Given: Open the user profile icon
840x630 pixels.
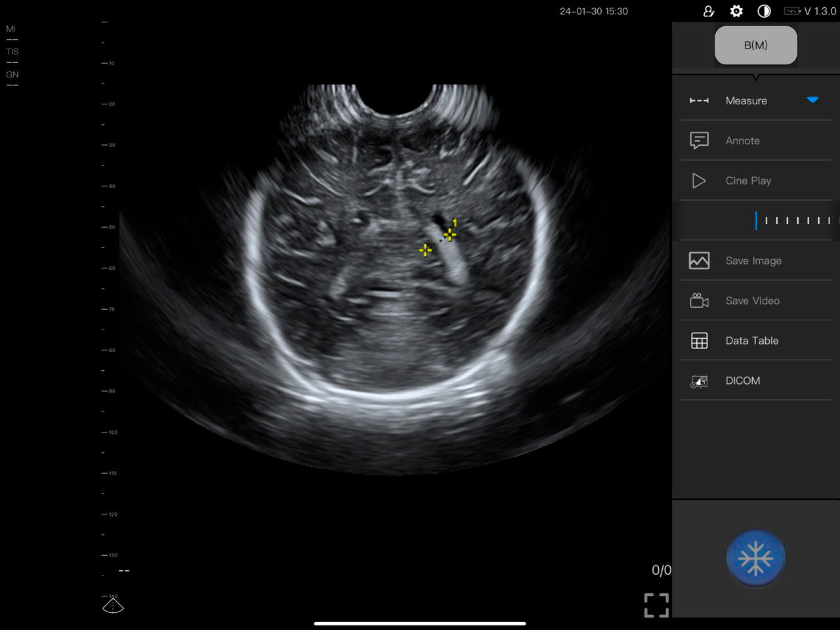Looking at the screenshot, I should pos(708,11).
